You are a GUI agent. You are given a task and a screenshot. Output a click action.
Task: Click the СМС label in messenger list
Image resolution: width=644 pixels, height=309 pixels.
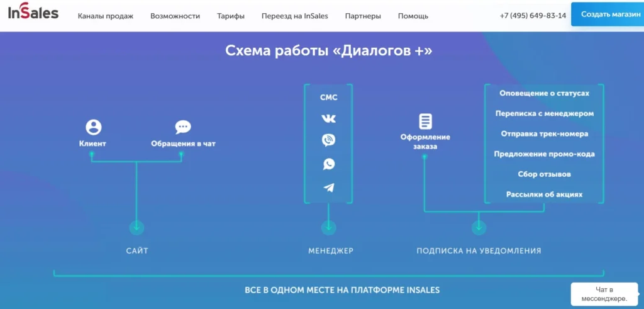click(328, 98)
